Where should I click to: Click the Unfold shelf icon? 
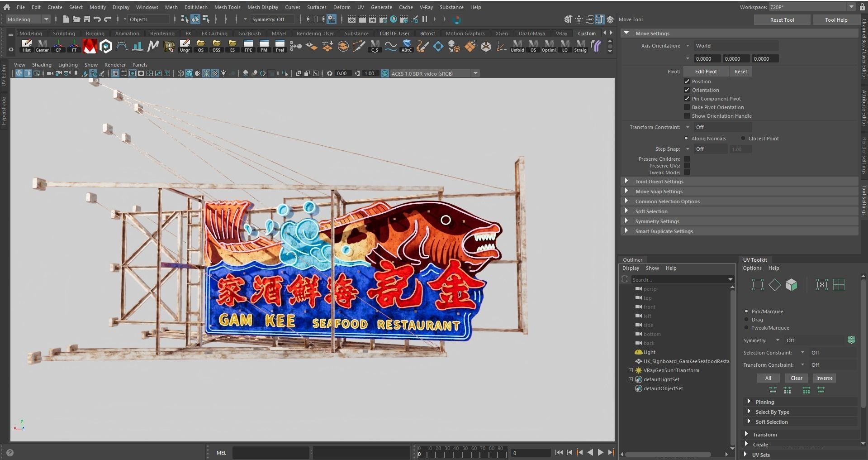[517, 46]
